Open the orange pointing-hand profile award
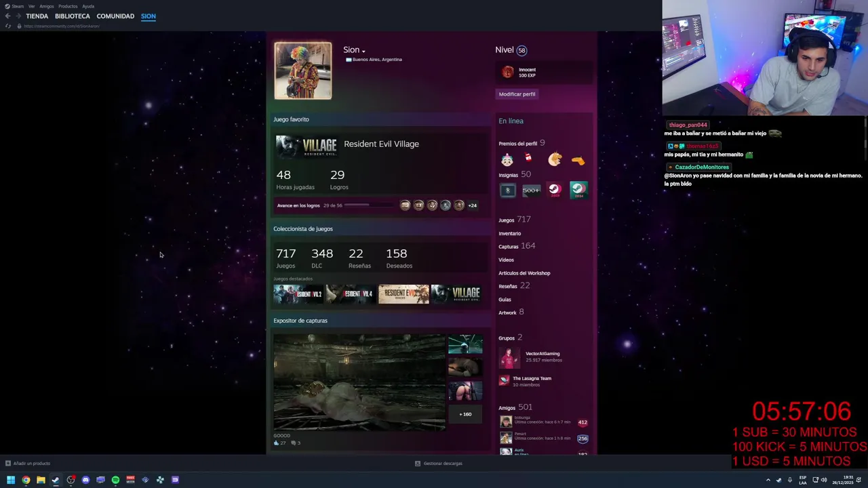Screen dimensions: 868x488 tap(578, 161)
